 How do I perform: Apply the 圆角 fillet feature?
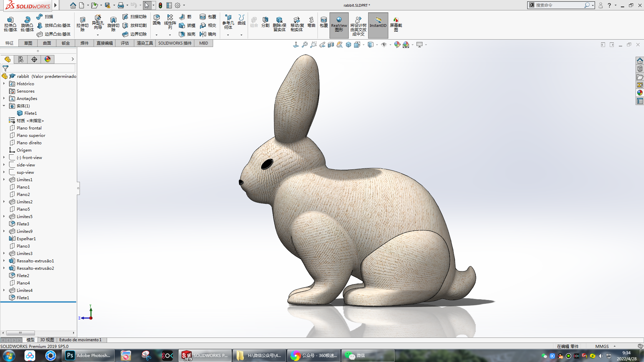coord(157,20)
